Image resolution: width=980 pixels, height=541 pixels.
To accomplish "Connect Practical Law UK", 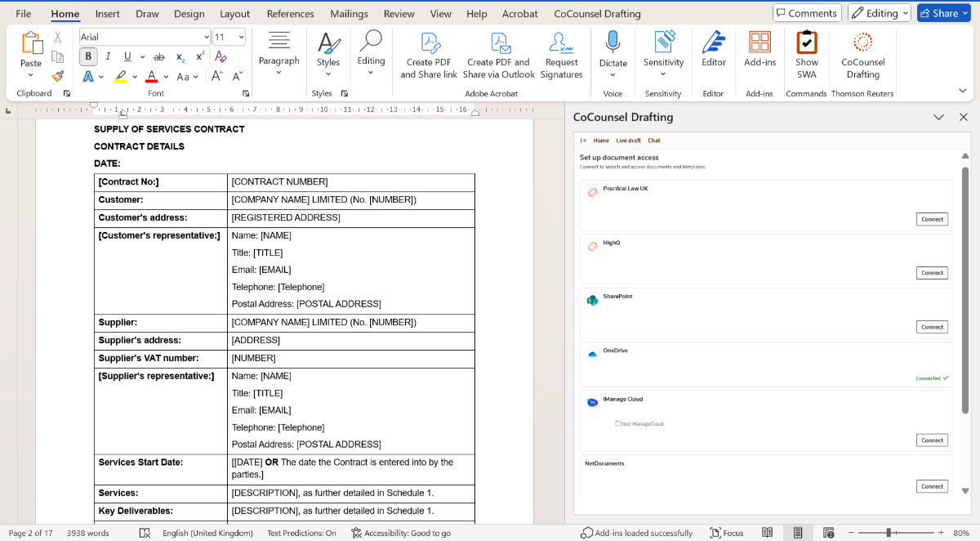I will 932,219.
